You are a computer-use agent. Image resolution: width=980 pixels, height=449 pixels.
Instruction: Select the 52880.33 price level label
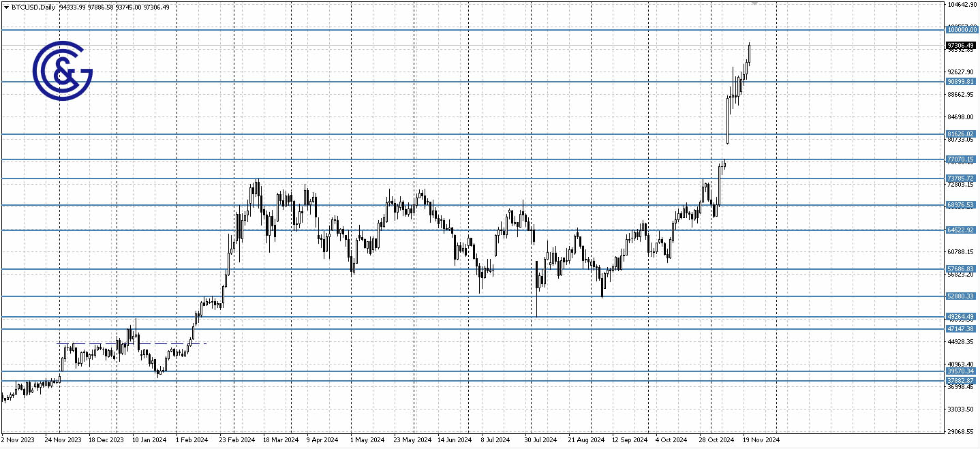pos(961,296)
